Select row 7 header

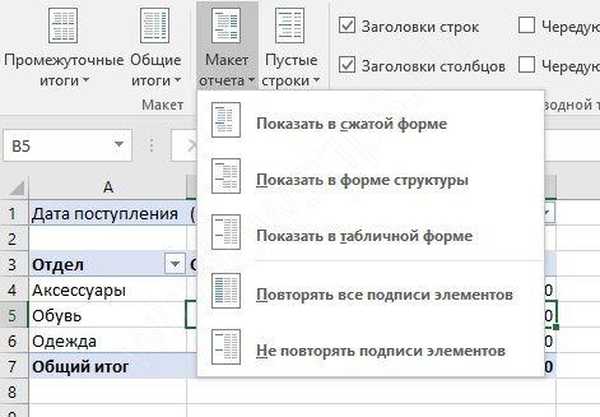point(13,366)
